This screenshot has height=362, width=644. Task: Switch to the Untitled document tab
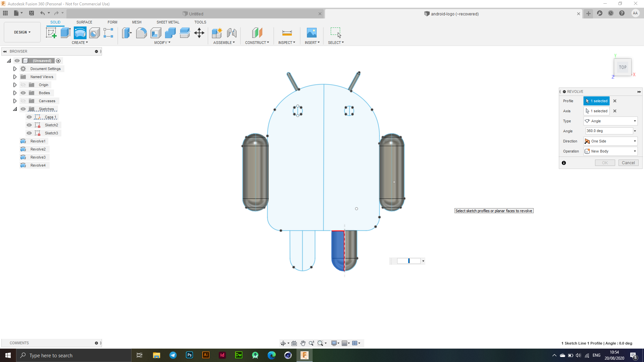pos(195,14)
